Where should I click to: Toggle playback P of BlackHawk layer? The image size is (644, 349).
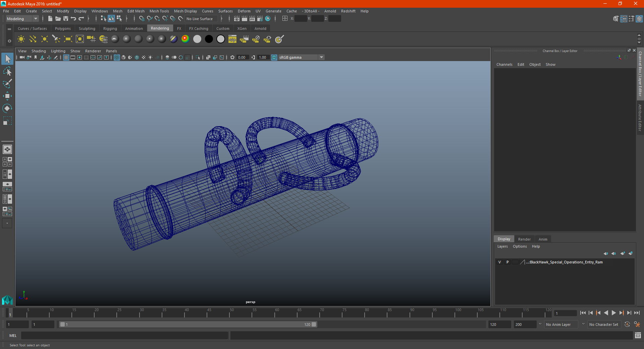coord(507,262)
